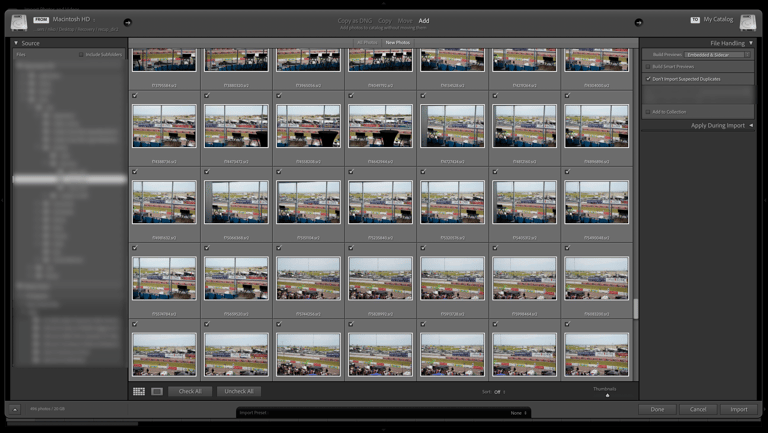Select the New Photos tab
Viewport: 768px width, 433px height.
tap(397, 43)
